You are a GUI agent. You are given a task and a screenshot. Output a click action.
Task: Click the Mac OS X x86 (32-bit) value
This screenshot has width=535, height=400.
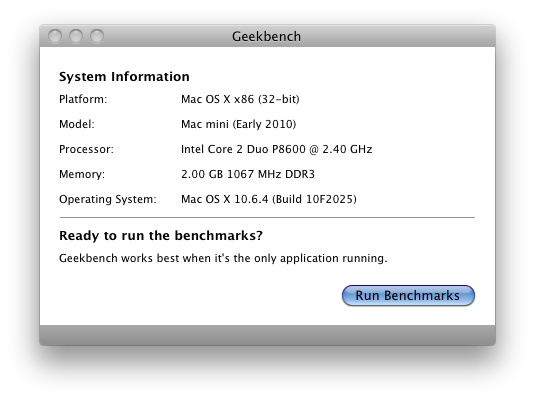coord(240,99)
